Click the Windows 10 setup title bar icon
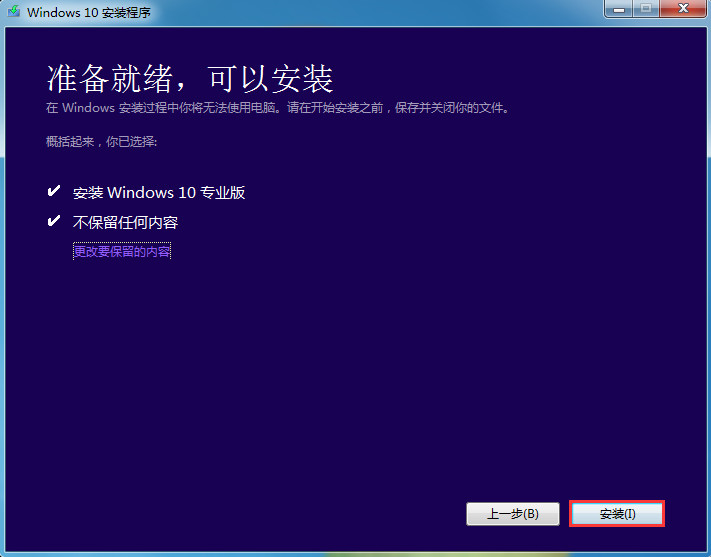 [x=14, y=11]
